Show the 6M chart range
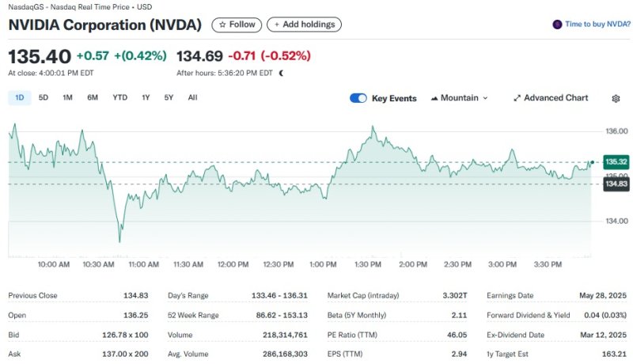 coord(93,97)
